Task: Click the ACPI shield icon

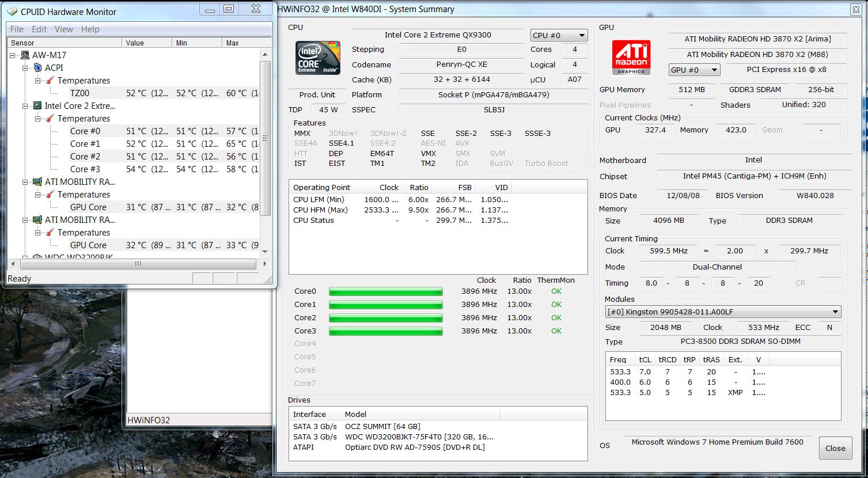Action: (37, 68)
